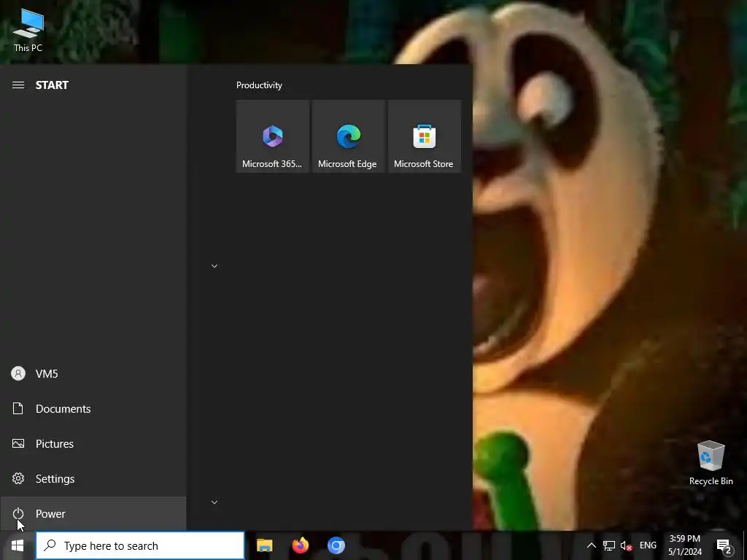Open the VM5 user account menu
The height and width of the screenshot is (560, 747).
pos(93,374)
